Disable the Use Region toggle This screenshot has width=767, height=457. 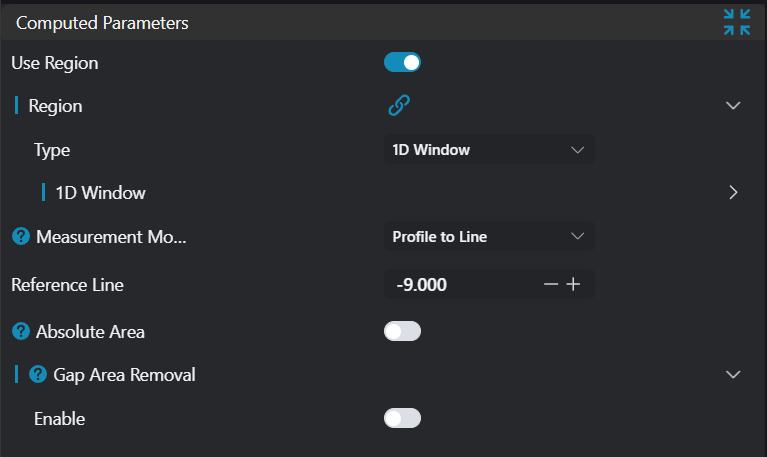(x=402, y=63)
